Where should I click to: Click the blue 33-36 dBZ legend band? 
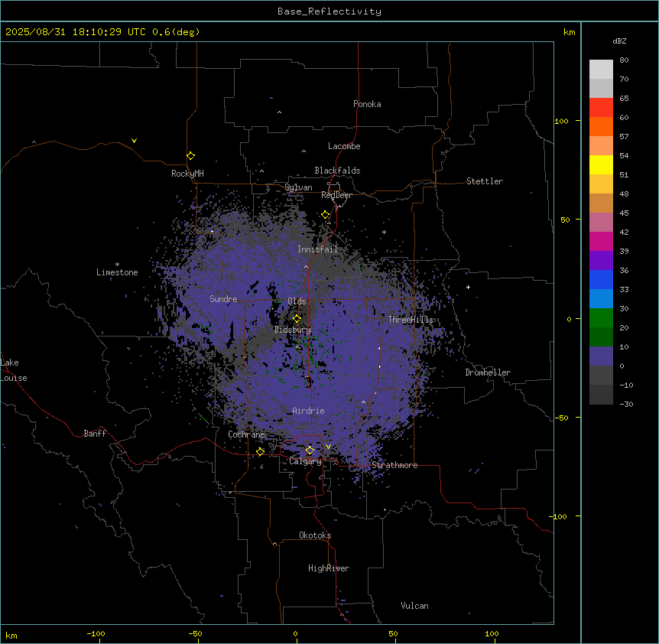[x=601, y=279]
